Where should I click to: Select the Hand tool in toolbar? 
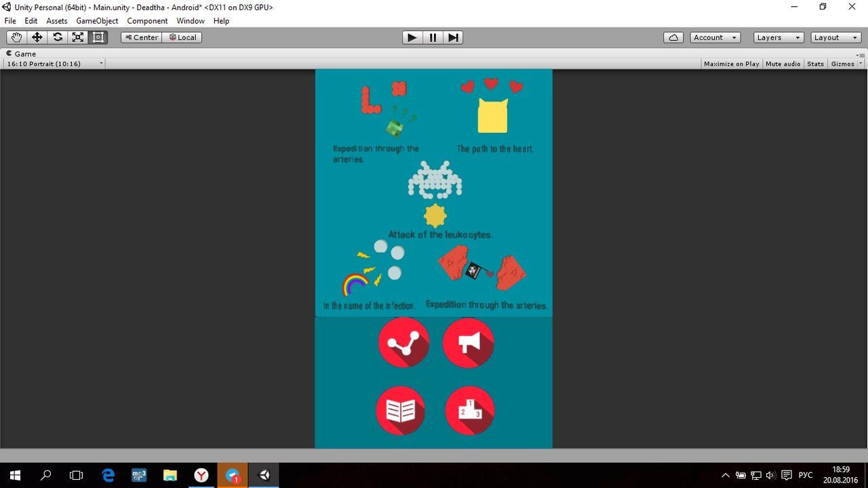(16, 37)
